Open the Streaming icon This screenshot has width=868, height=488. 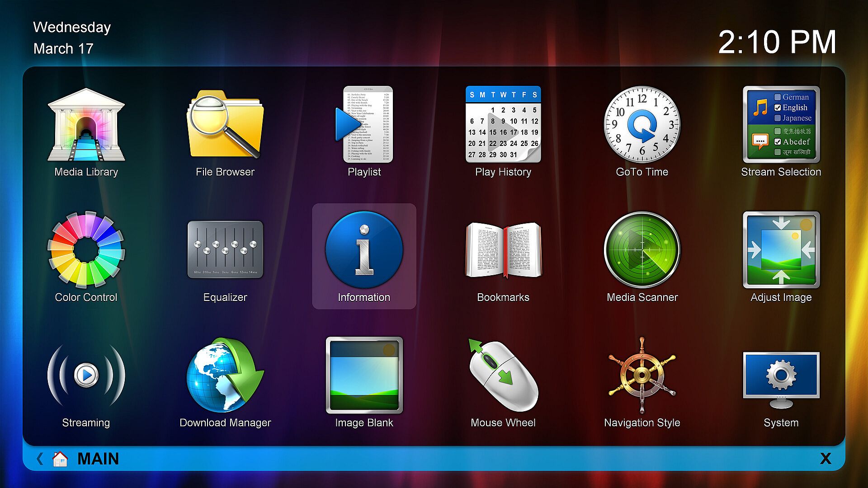(x=86, y=375)
